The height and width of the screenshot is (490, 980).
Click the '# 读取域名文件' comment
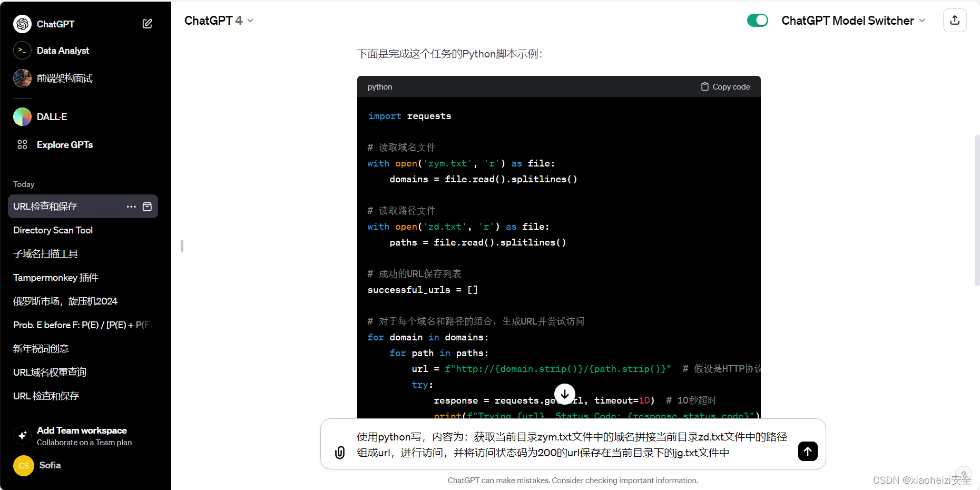click(401, 148)
